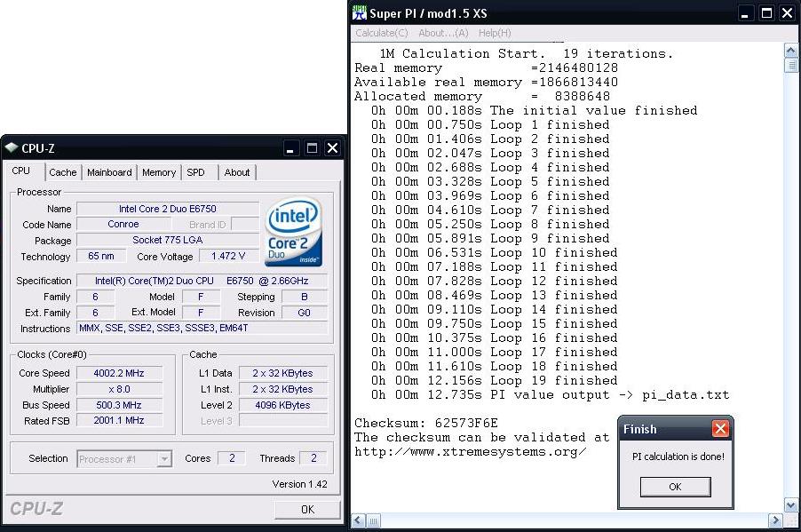This screenshot has width=801, height=532.
Task: Click the PI calculation is done! message
Action: pos(678,457)
